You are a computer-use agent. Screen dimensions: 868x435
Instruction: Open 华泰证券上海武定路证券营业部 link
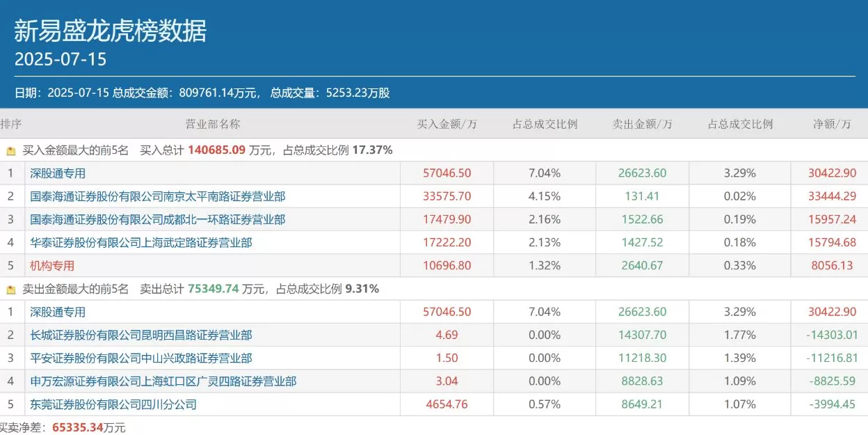click(x=141, y=242)
